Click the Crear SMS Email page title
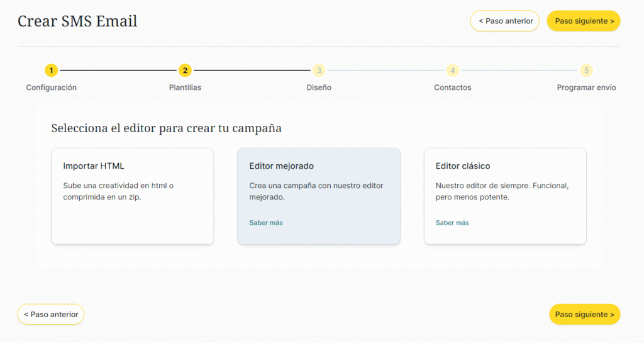The image size is (644, 343). coord(77,21)
